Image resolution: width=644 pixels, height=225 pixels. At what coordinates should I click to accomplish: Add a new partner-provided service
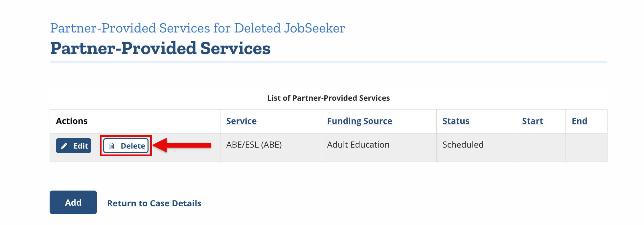(73, 202)
